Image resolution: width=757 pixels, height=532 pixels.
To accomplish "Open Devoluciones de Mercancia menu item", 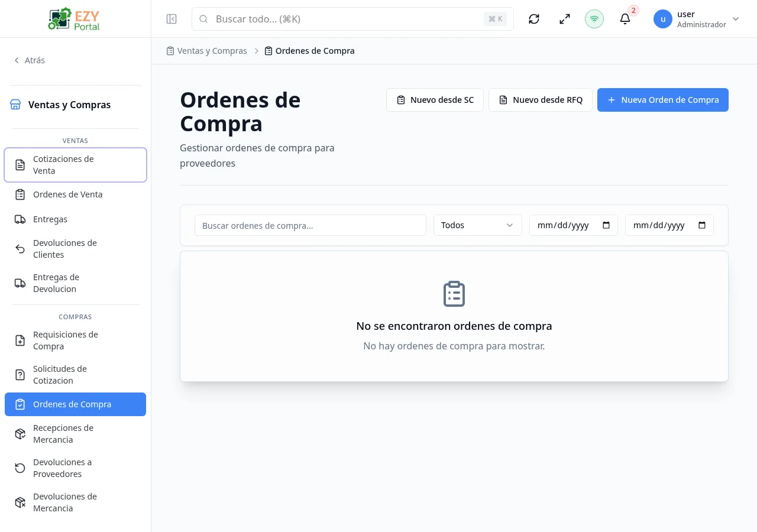I will click(75, 502).
